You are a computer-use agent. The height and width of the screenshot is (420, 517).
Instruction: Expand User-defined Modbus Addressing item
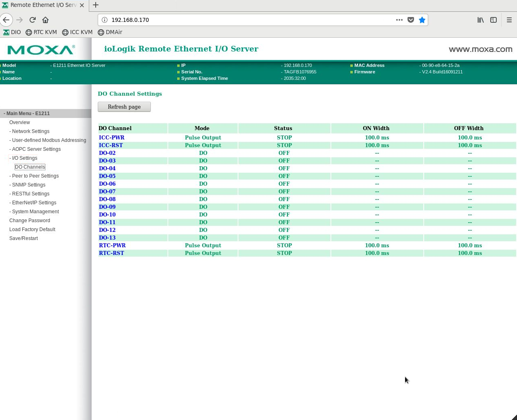tap(49, 140)
